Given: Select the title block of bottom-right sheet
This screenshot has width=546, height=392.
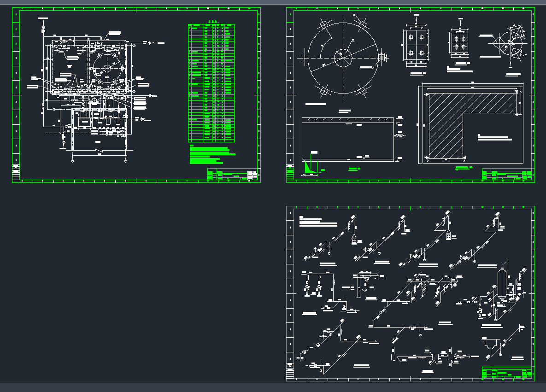Looking at the screenshot, I should coord(507,373).
